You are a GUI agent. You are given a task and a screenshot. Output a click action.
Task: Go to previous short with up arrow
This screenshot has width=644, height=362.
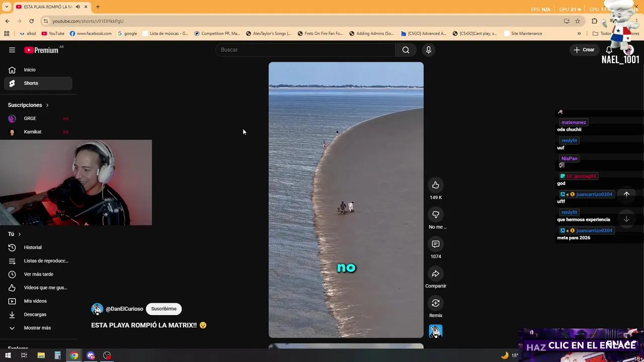click(626, 194)
